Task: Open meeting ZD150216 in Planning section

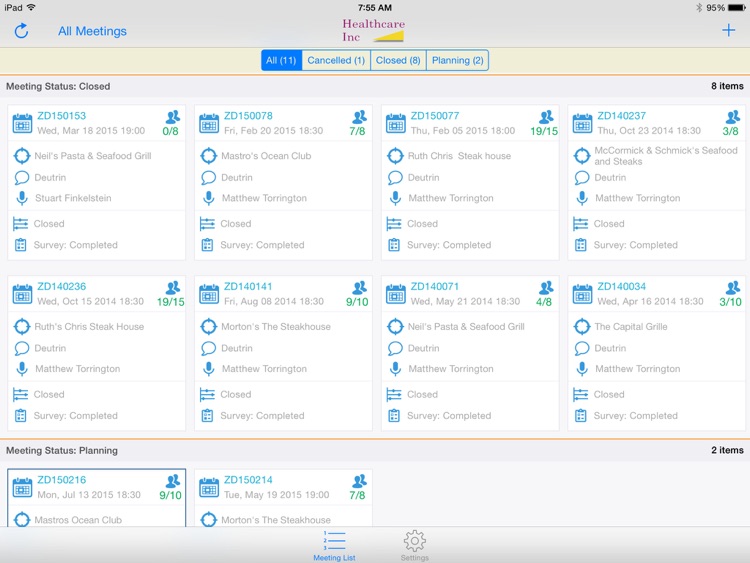Action: click(62, 480)
